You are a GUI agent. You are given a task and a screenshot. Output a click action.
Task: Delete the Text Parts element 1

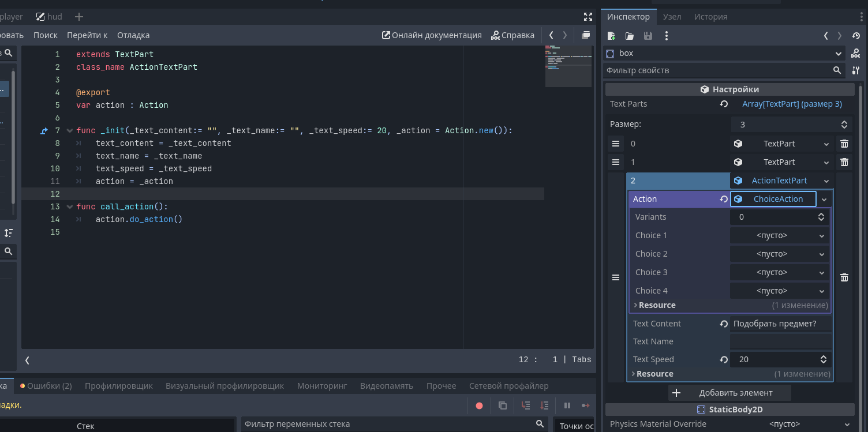coord(844,162)
